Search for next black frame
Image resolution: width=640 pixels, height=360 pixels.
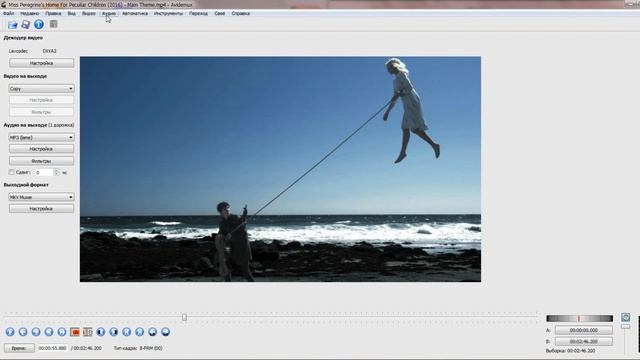pos(113,332)
